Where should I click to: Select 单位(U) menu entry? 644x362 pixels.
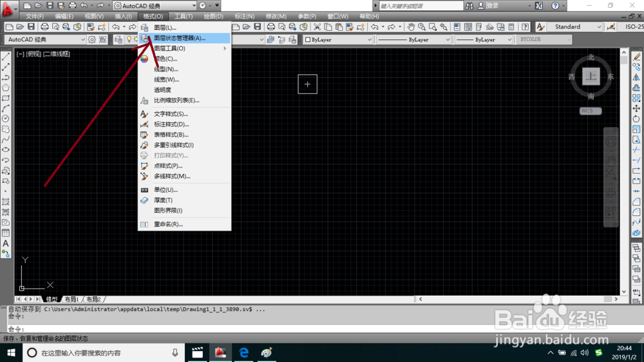[184, 190]
